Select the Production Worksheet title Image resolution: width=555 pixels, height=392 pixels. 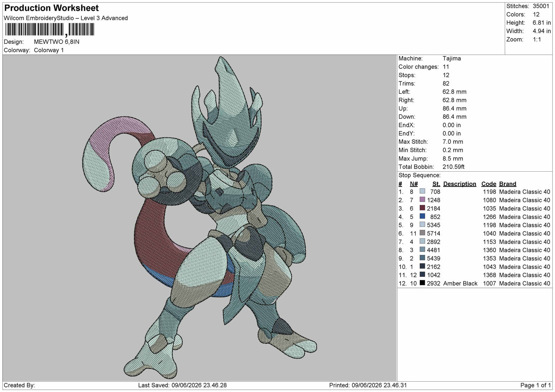click(x=51, y=8)
